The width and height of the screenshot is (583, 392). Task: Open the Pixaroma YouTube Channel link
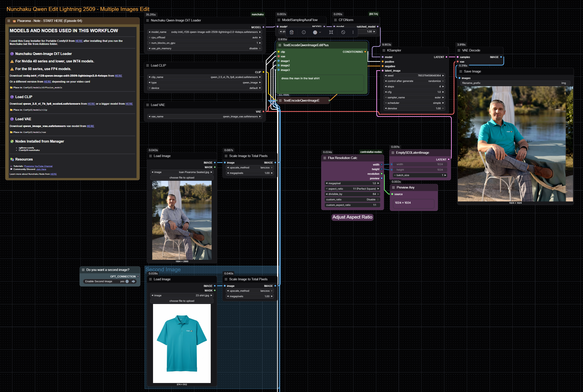38,166
